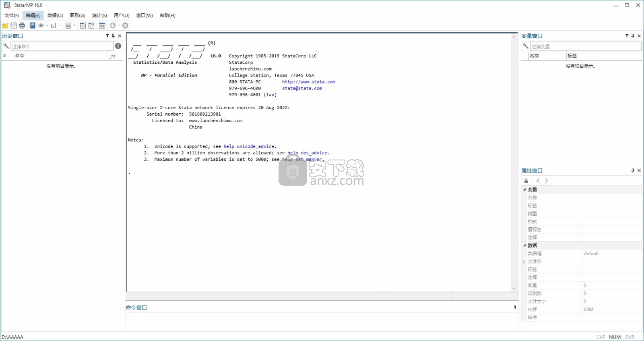Click wrench icon in 变量窗口 filter

click(525, 46)
